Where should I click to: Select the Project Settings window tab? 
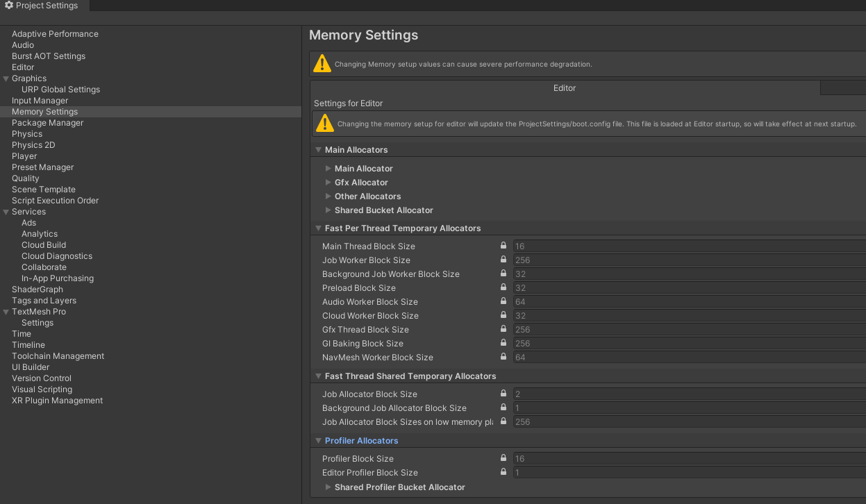tap(43, 6)
